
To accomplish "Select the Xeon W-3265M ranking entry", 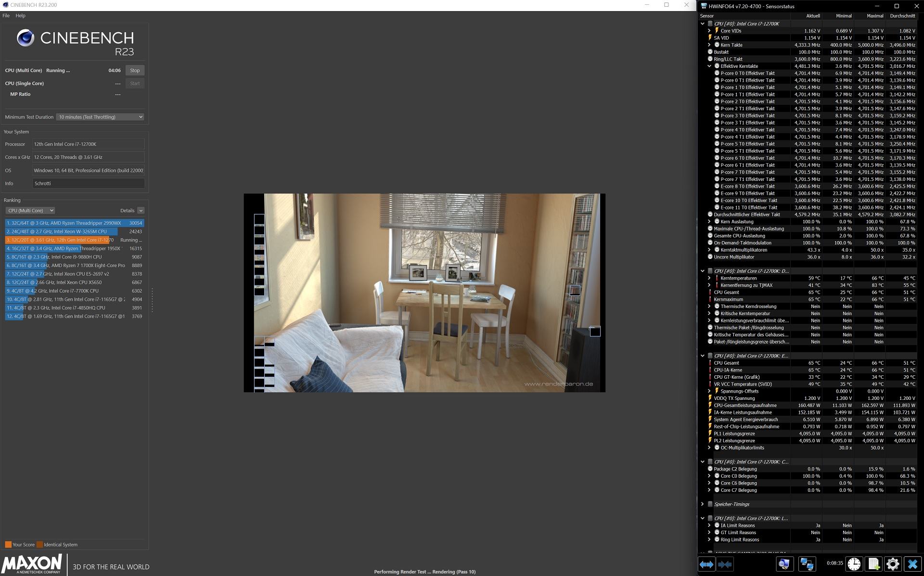I will [75, 231].
